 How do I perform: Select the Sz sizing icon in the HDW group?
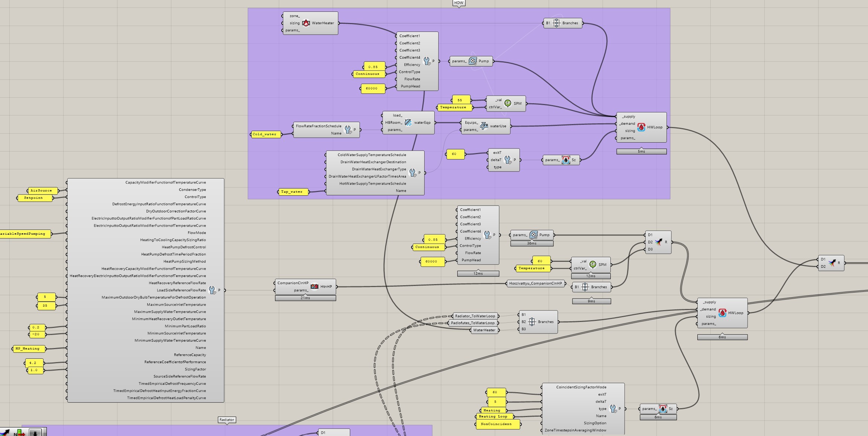[x=566, y=160]
